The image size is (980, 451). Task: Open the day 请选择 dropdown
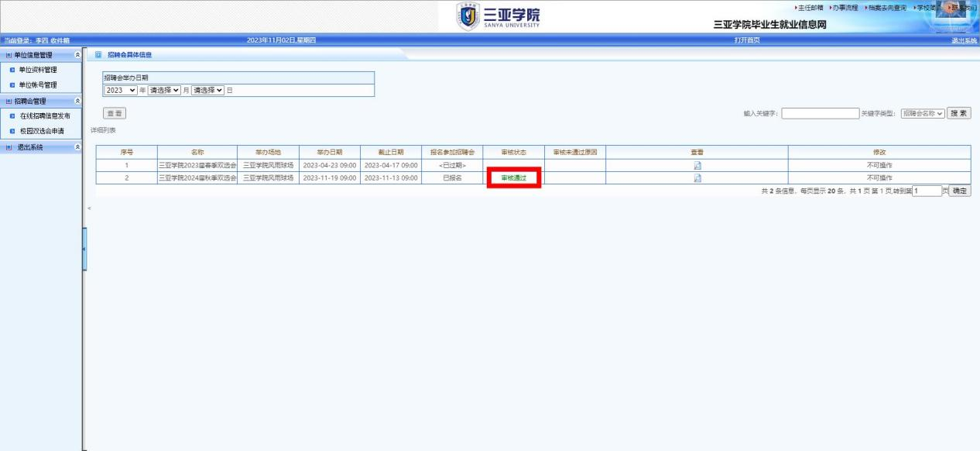[x=207, y=90]
